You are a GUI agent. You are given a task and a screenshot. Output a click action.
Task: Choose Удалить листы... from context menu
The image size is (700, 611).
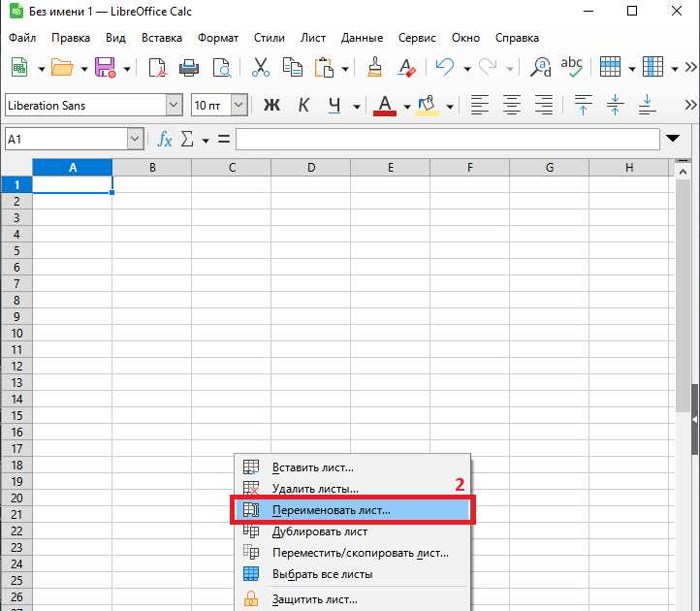pyautogui.click(x=352, y=489)
